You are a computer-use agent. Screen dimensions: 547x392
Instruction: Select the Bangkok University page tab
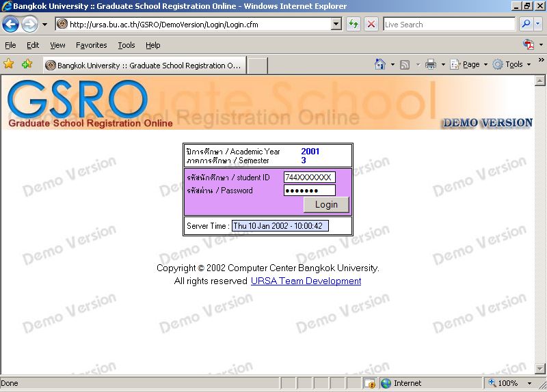[145, 66]
